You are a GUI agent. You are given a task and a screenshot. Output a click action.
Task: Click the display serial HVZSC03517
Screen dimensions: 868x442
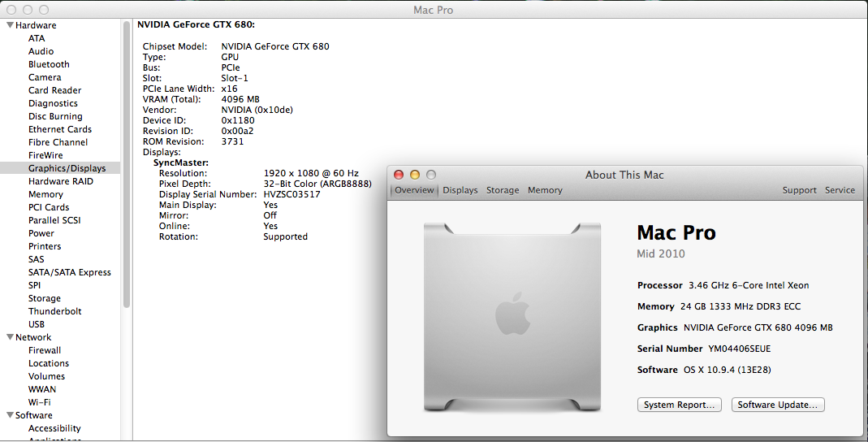click(291, 194)
